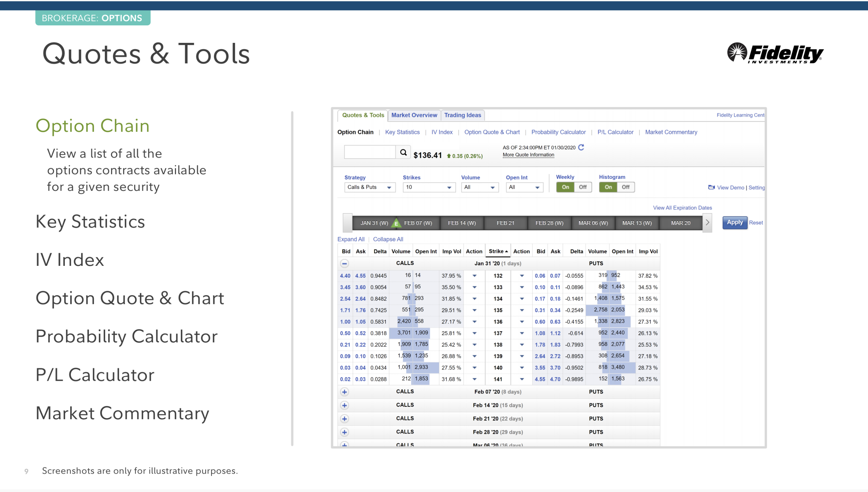The width and height of the screenshot is (868, 492).
Task: Turn Histogram Off
Action: [x=625, y=187]
